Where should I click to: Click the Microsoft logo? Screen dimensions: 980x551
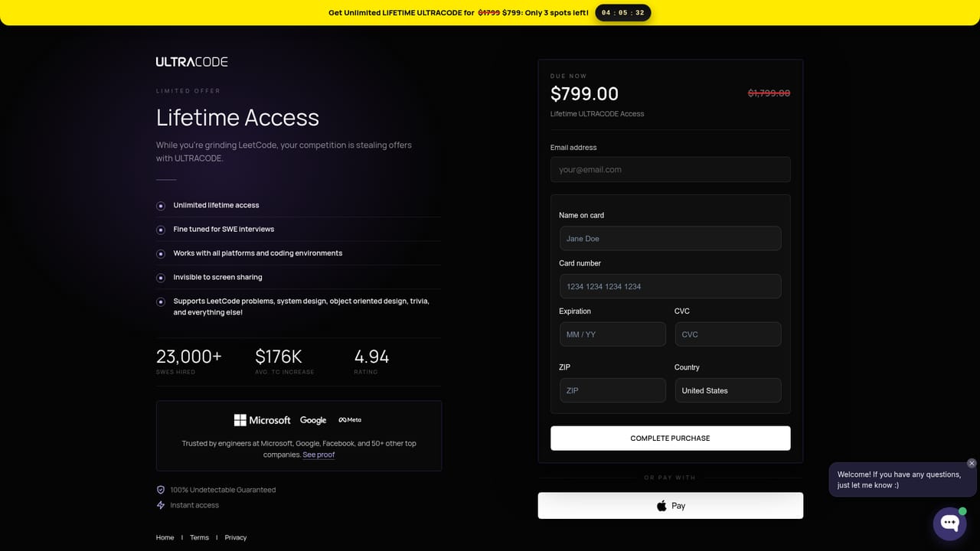[x=262, y=420]
